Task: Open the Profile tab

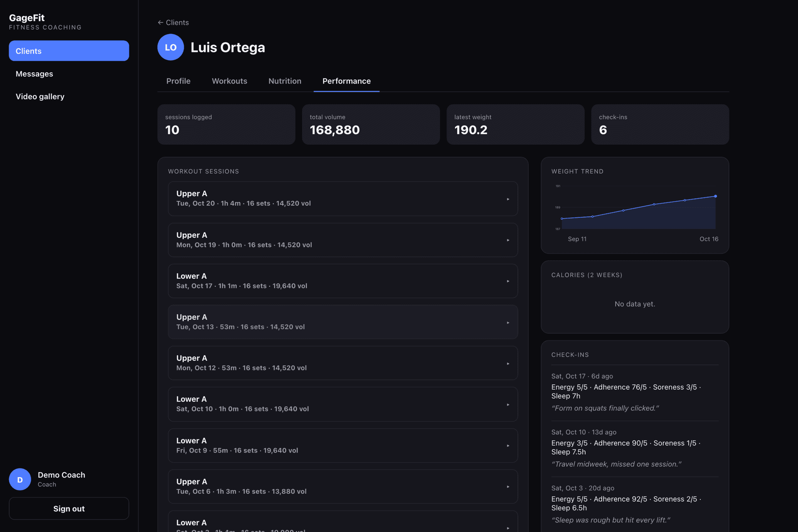Action: 178,81
